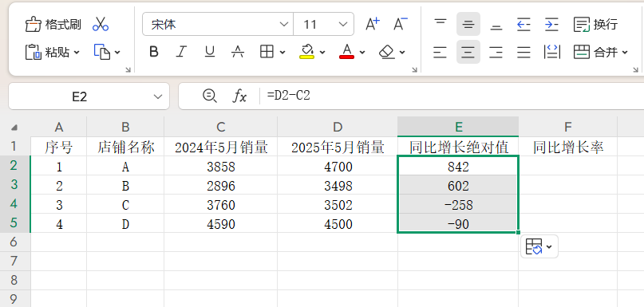
Task: Click the cell containing -258
Action: click(x=458, y=204)
